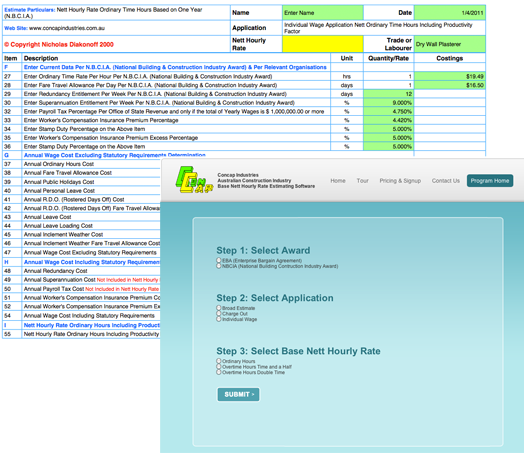Image resolution: width=524 pixels, height=453 pixels.
Task: Click the Concap green and yellow logo
Action: click(194, 180)
